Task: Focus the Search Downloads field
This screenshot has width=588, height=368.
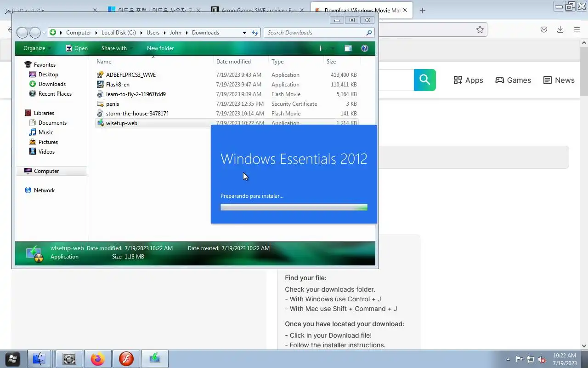Action: pos(315,33)
